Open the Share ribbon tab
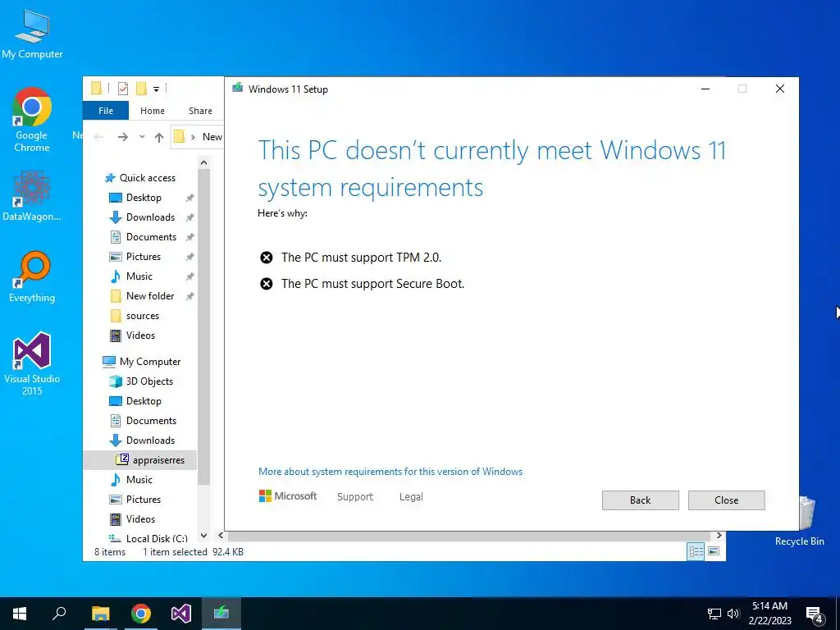Screen dimensions: 840x630 (x=200, y=111)
